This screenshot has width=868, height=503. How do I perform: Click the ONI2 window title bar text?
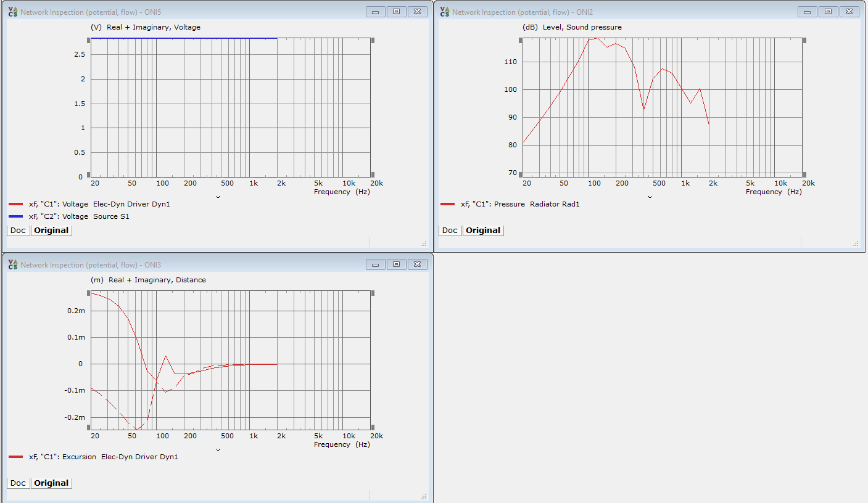523,12
